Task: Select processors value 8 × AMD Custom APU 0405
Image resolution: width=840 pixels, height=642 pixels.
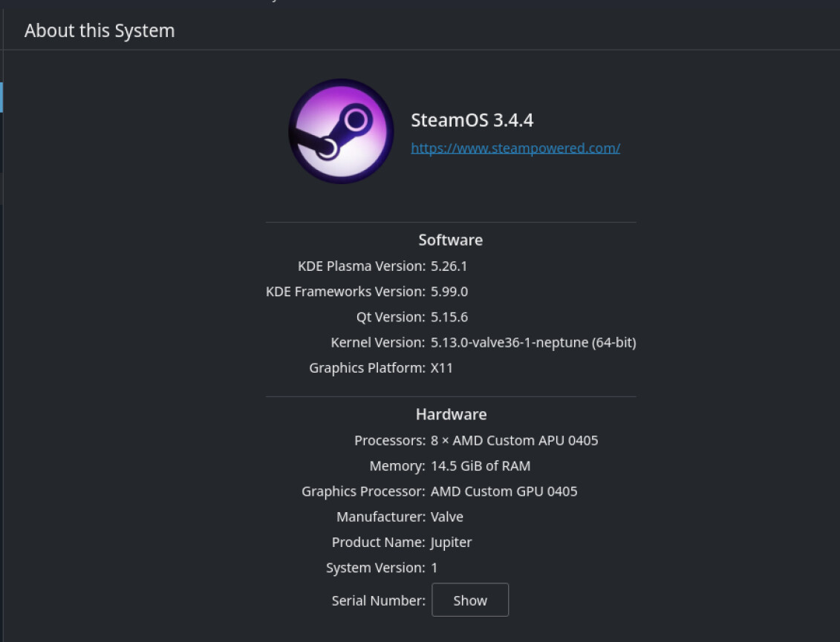Action: tap(514, 441)
